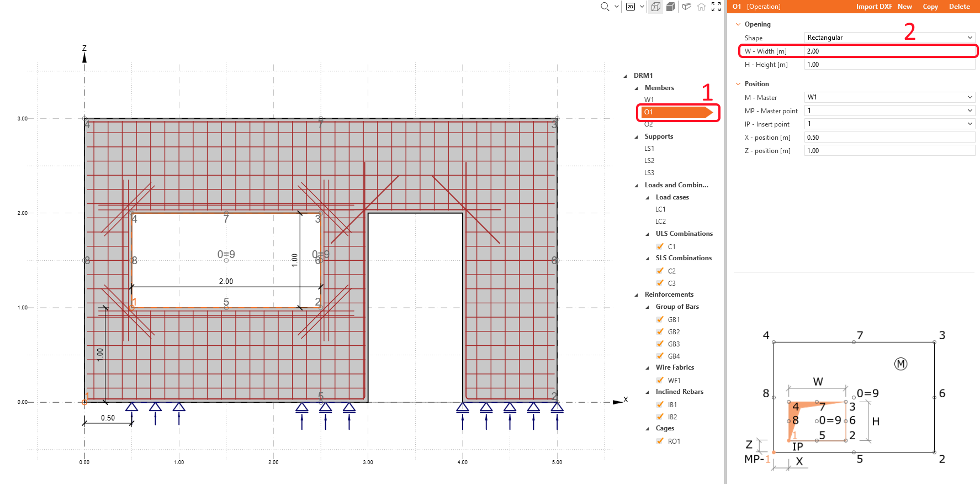Toggle the WF1 wire fabric checkbox
Screen dimensions: 980x484
(x=660, y=380)
